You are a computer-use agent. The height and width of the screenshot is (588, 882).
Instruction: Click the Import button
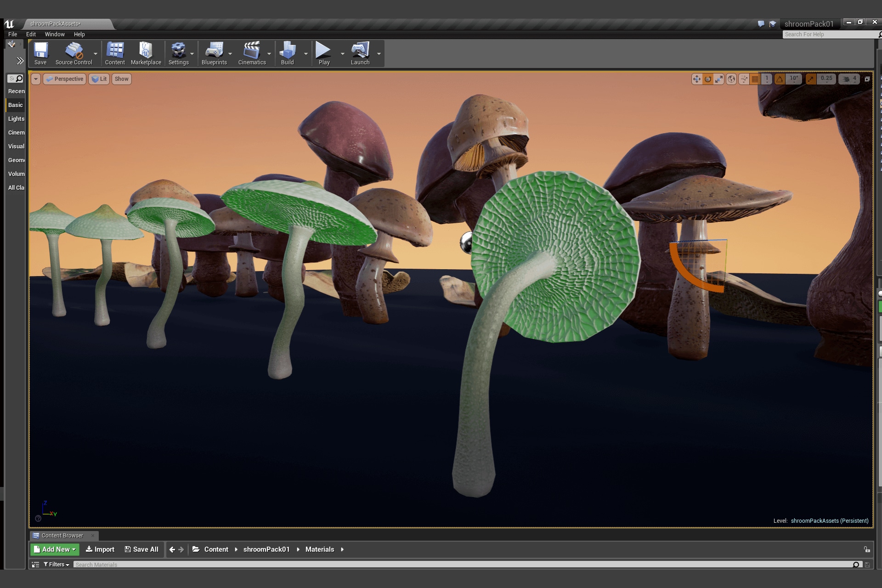[x=100, y=549]
